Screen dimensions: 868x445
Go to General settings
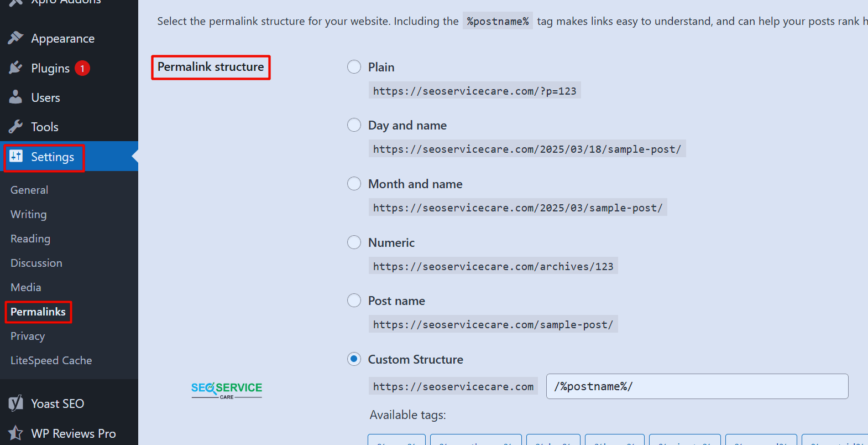point(29,190)
